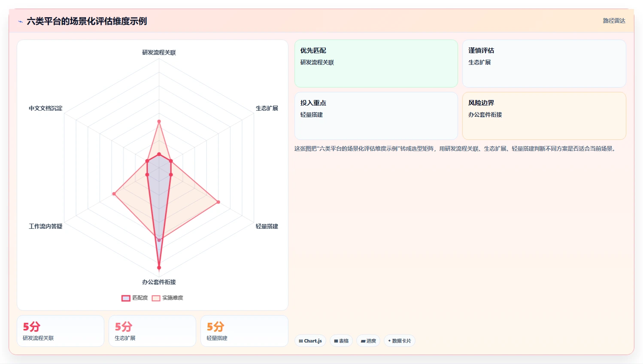Screen dimensions: 643x364
Task: Toggle the 实施难度 legend swatch
Action: coord(156,298)
